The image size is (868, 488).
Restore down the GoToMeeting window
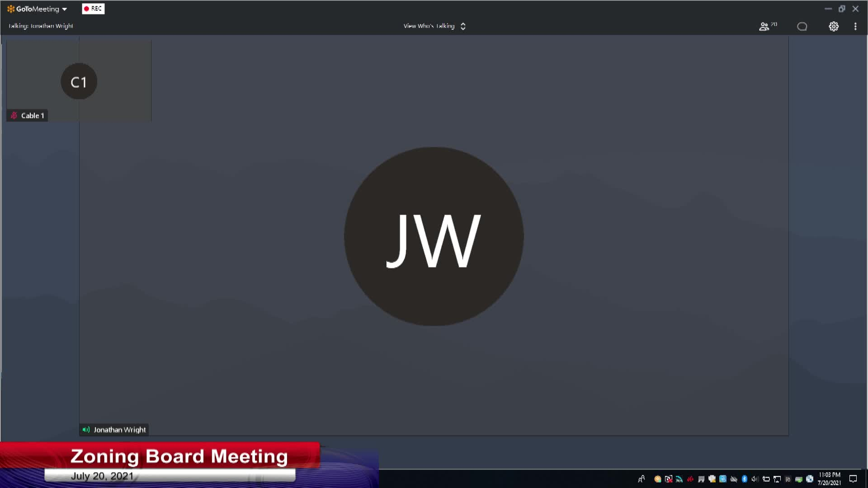pos(842,9)
